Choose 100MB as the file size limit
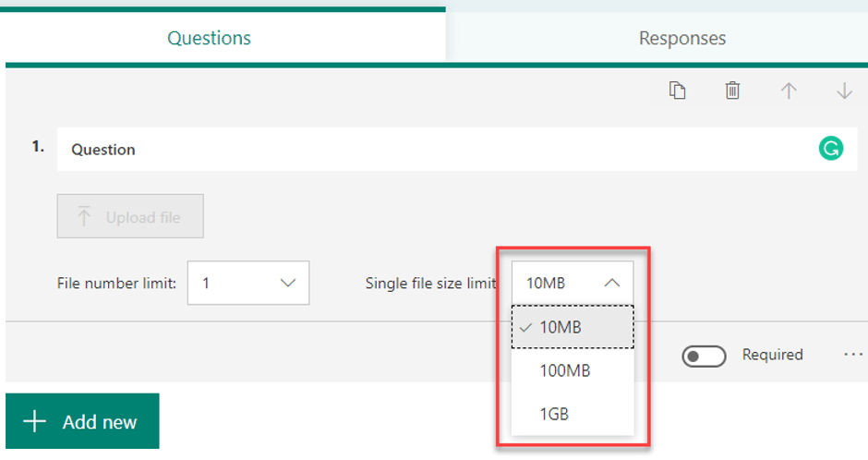Screen dimensions: 868x460 (564, 370)
